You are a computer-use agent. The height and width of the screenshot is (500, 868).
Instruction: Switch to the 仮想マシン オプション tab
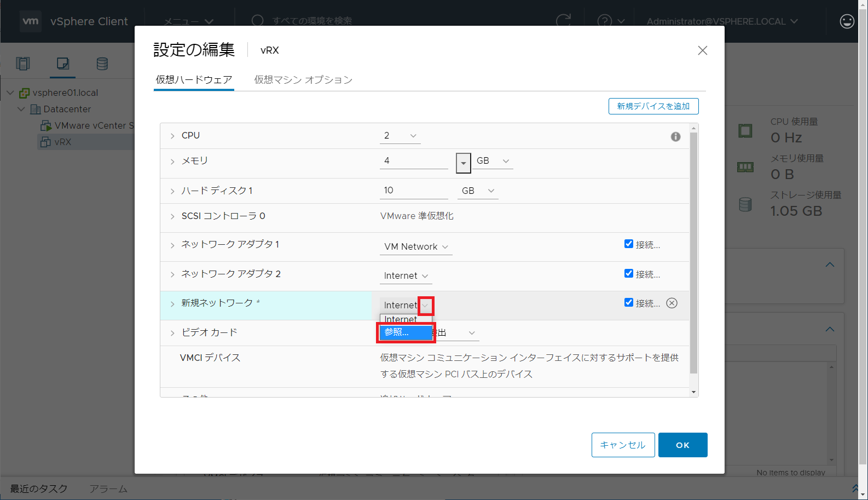[x=303, y=80]
